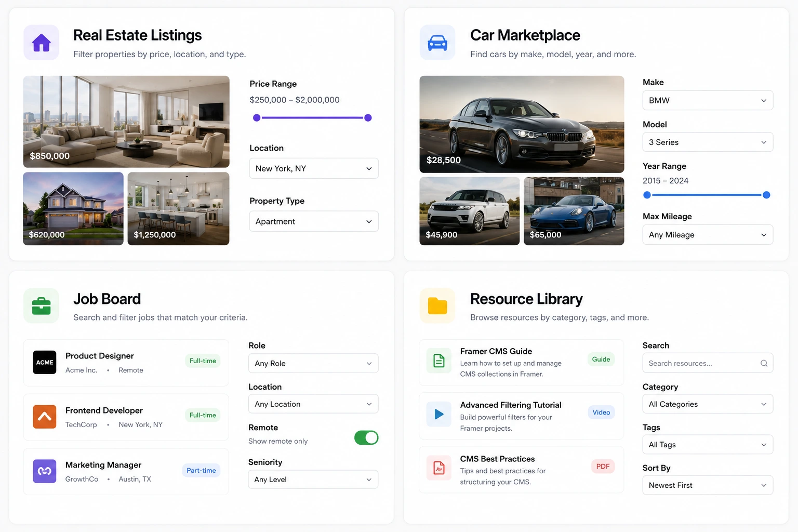Open the Location dropdown showing New York, NY
Viewport: 798px width, 532px height.
[314, 168]
